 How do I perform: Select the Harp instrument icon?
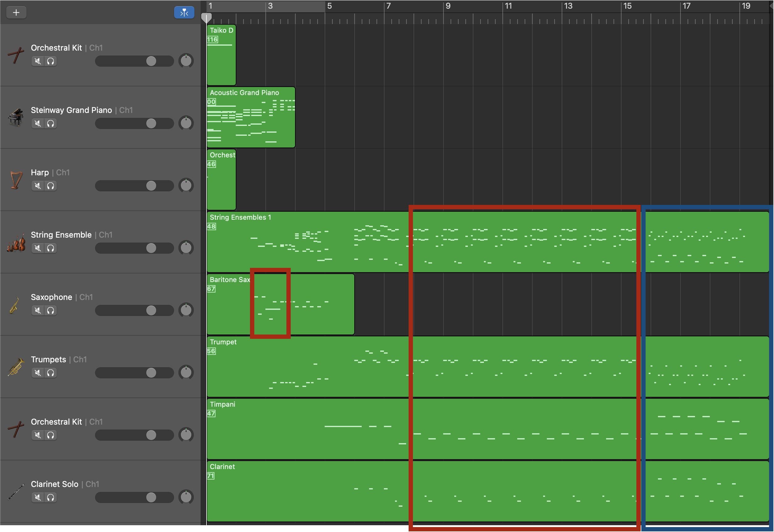[x=15, y=180]
